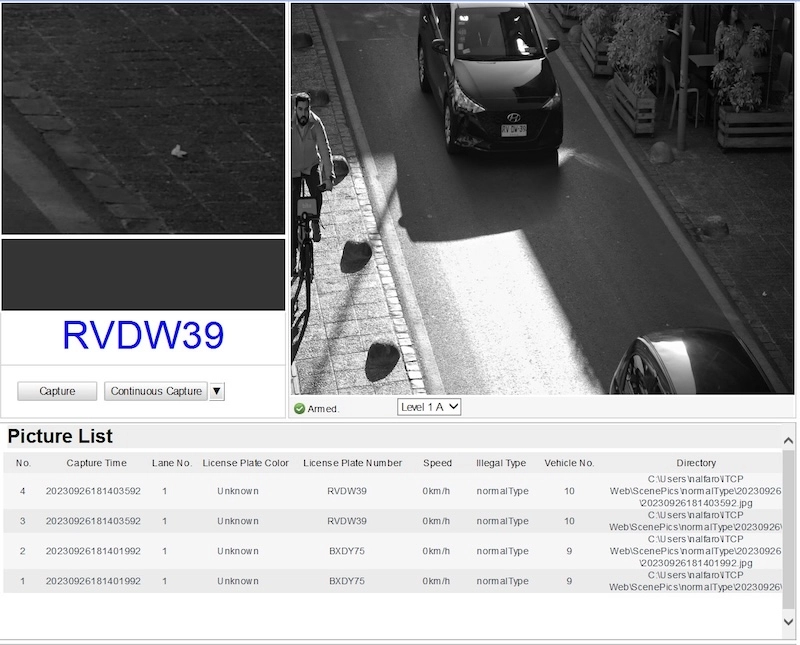Expand the Level 1 A dropdown
The height and width of the screenshot is (645, 800).
point(429,407)
